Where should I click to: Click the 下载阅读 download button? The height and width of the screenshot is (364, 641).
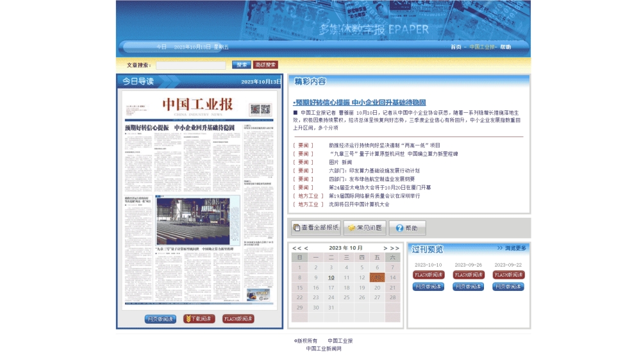[199, 319]
